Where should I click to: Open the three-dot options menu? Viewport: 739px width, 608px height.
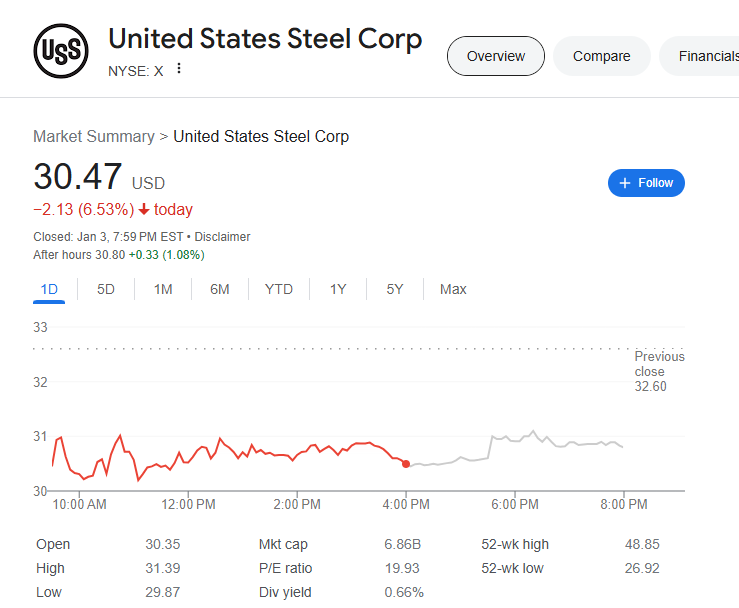[179, 69]
